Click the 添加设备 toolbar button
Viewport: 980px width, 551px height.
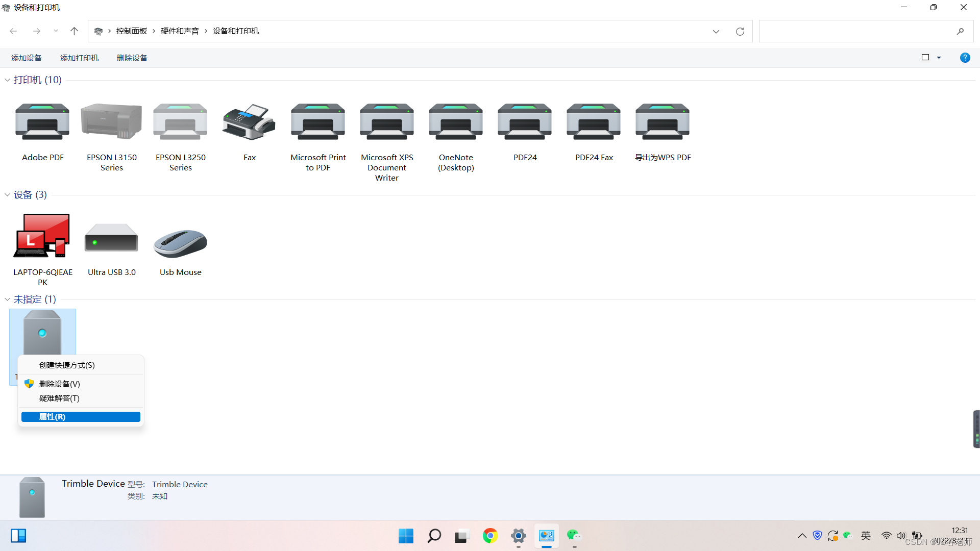[27, 58]
